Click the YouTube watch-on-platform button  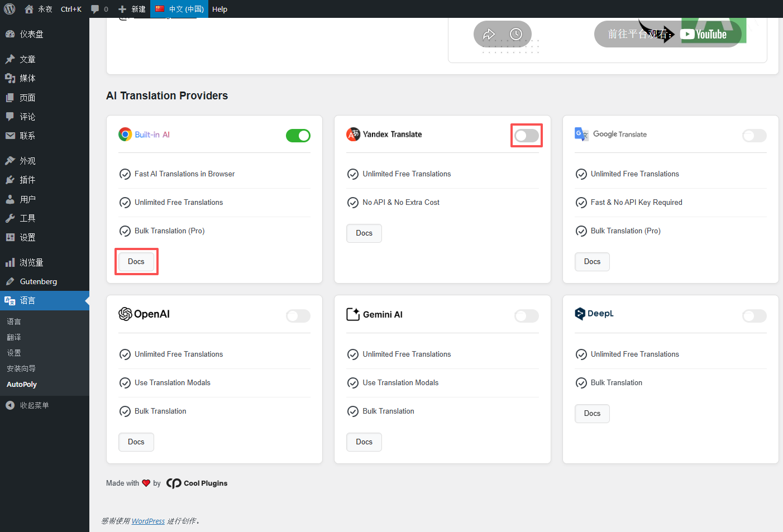pyautogui.click(x=668, y=34)
